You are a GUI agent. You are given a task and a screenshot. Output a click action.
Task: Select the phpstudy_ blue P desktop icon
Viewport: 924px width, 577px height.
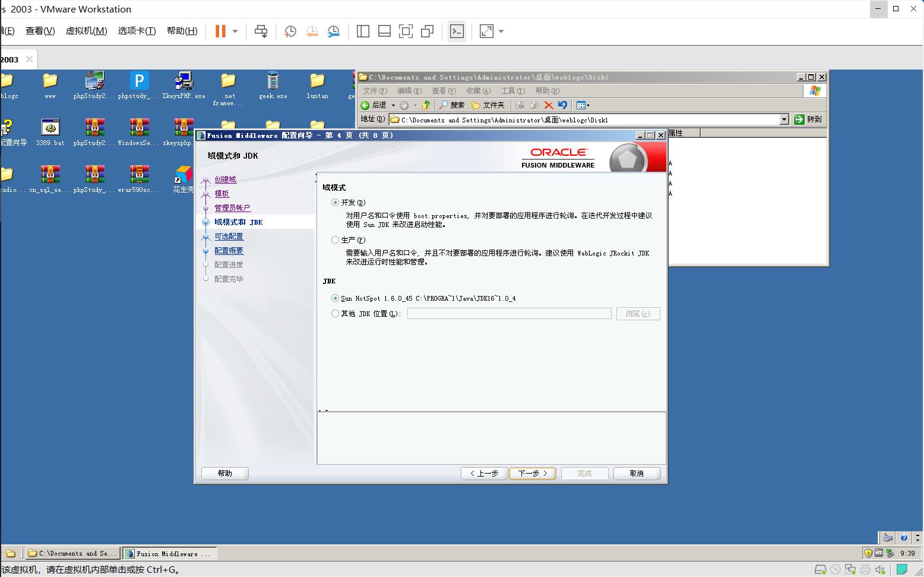[138, 84]
